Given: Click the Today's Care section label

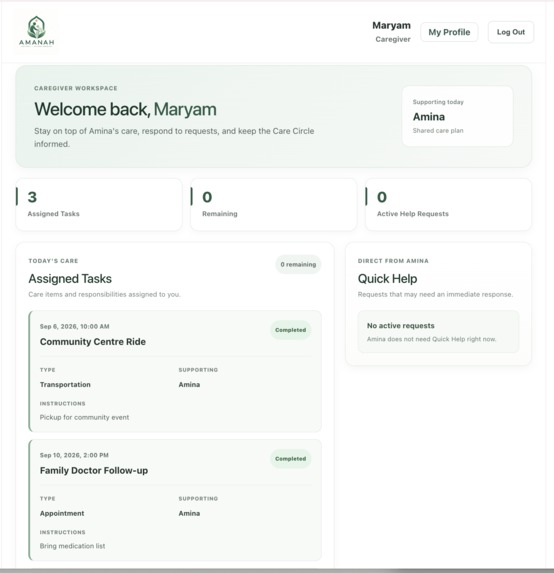Looking at the screenshot, I should click(x=53, y=261).
